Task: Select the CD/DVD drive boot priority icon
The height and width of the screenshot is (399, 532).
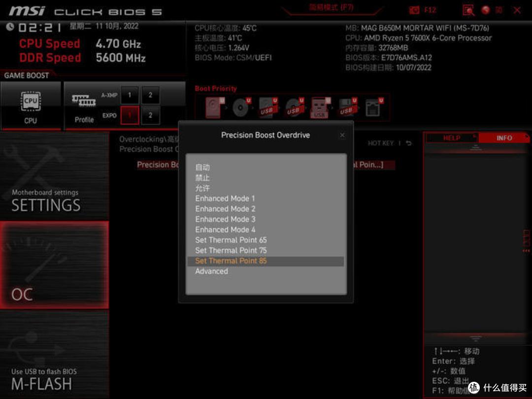Action: click(241, 107)
